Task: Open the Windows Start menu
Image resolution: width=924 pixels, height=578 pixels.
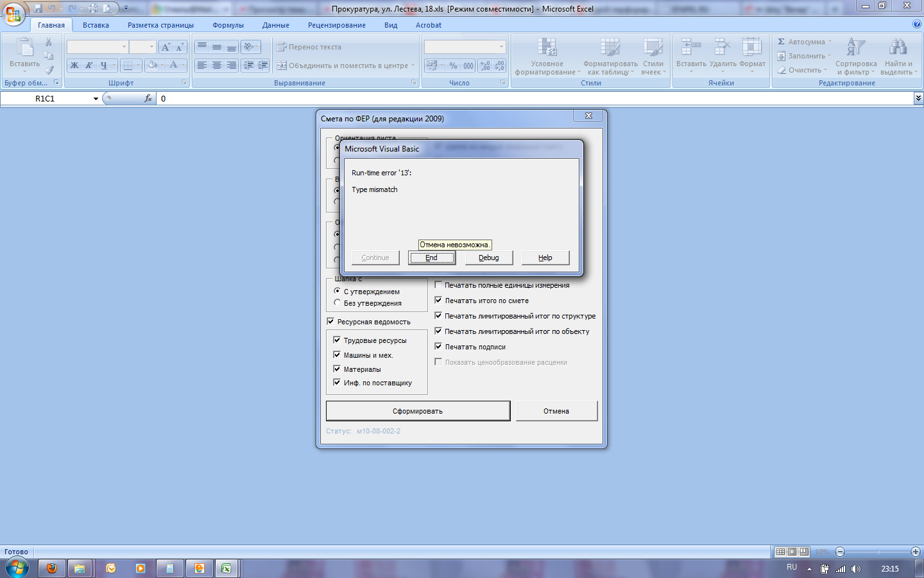Action: (17, 568)
